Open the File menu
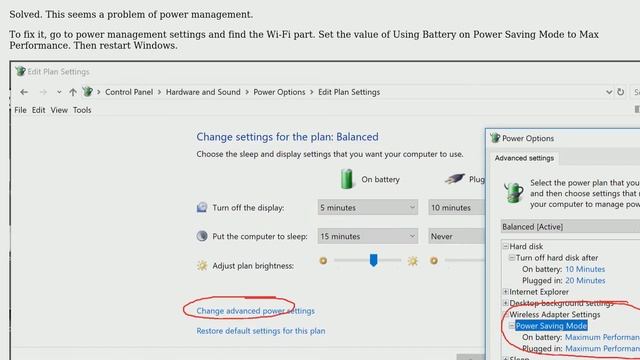This screenshot has height=360, width=640. [20, 110]
